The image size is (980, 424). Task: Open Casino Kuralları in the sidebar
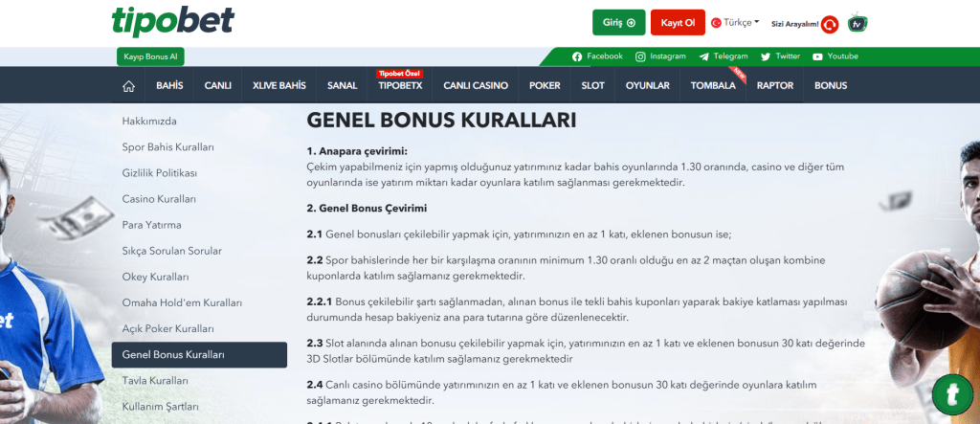click(x=159, y=199)
